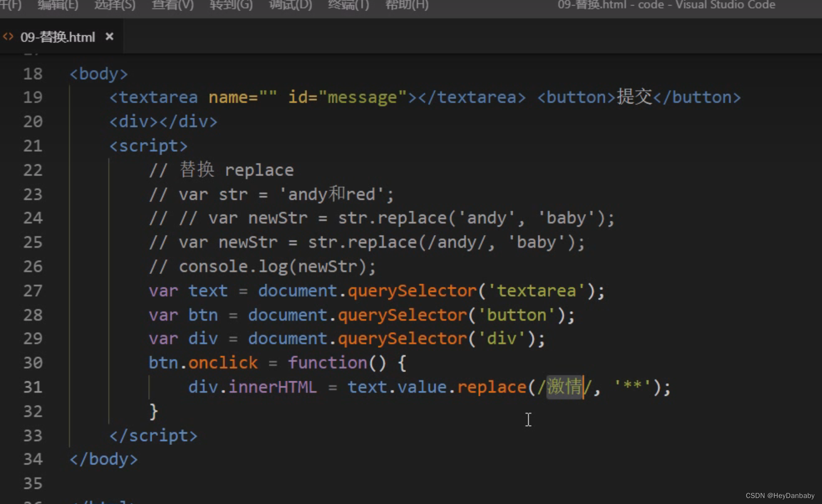This screenshot has height=504, width=822.
Task: Click the onclick property on line 30
Action: pyautogui.click(x=223, y=362)
